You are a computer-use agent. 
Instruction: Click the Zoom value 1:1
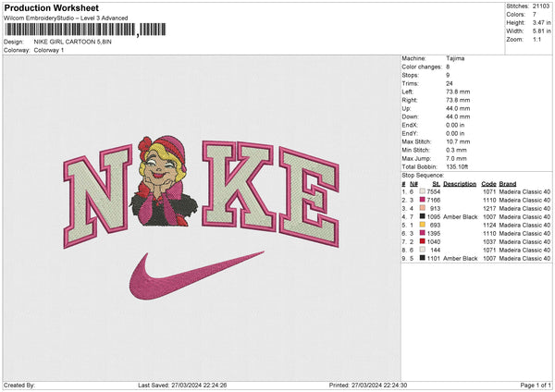coord(536,39)
